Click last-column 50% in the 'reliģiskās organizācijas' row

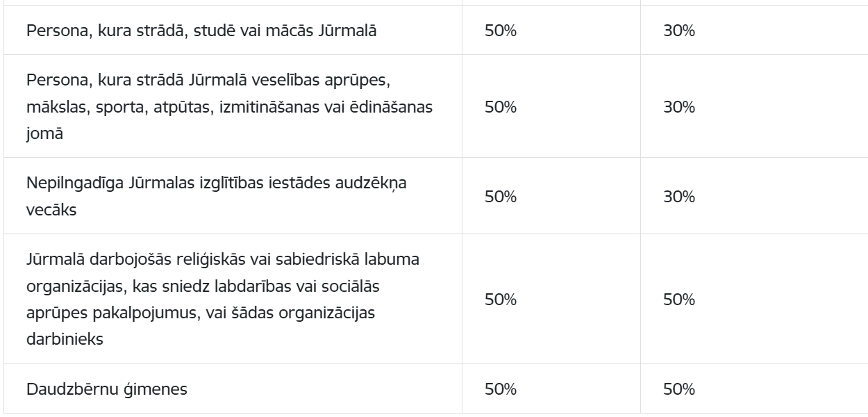679,299
